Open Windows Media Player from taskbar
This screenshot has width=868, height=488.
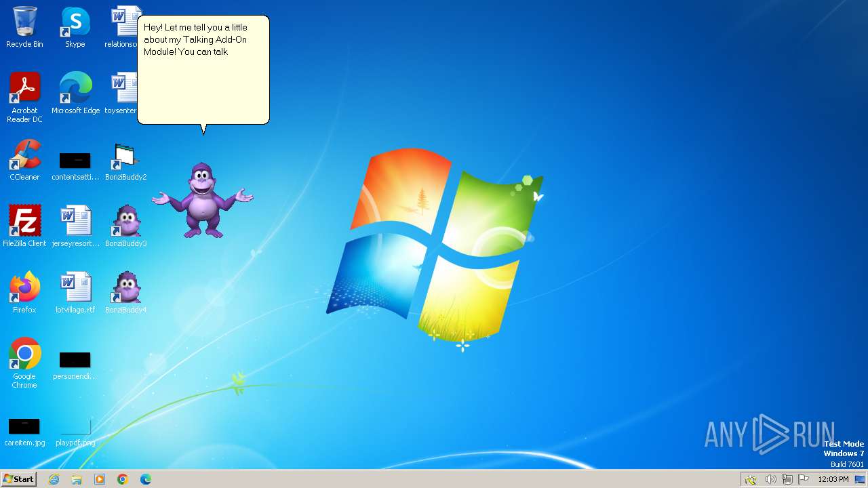pyautogui.click(x=100, y=479)
